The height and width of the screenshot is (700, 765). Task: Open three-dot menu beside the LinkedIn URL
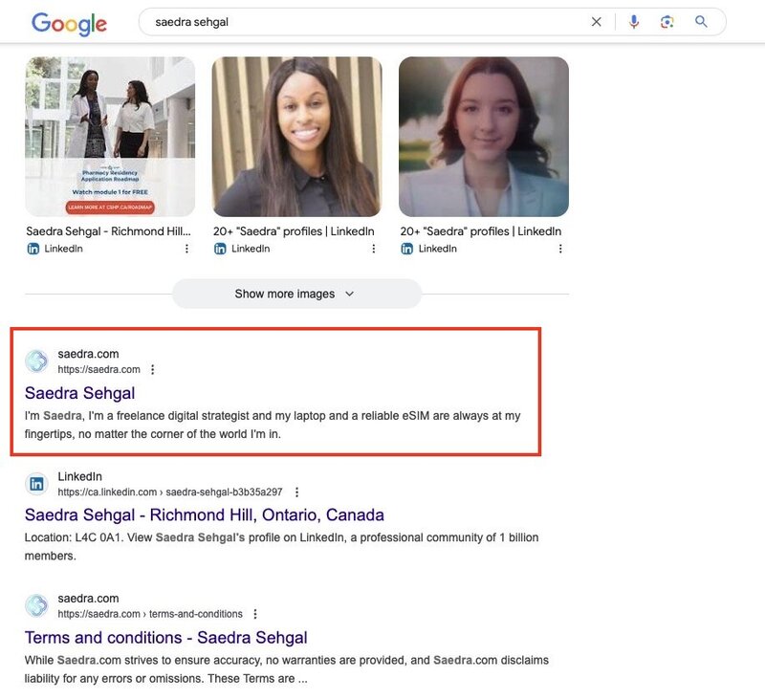(x=296, y=492)
